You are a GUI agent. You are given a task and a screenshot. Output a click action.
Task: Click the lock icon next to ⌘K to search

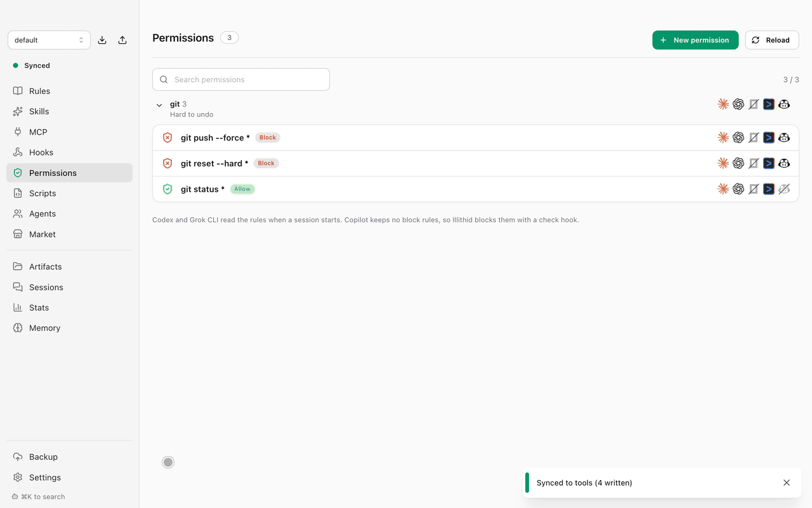tap(15, 497)
